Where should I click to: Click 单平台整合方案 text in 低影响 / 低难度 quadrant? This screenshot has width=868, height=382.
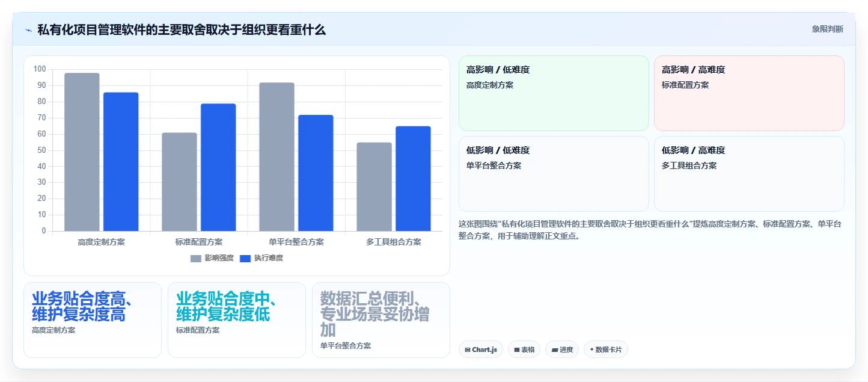[x=494, y=165]
